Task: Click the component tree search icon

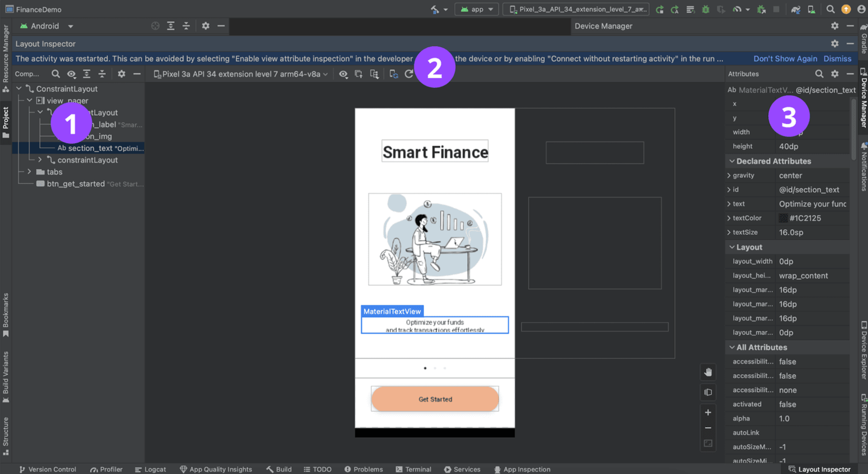Action: pyautogui.click(x=55, y=74)
